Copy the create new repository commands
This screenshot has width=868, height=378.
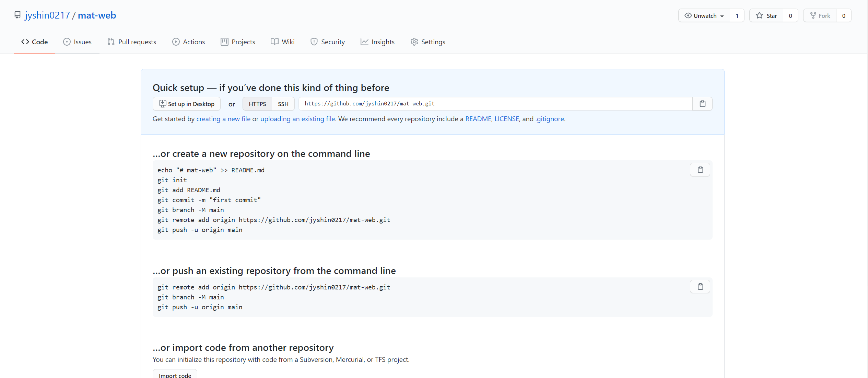[700, 170]
